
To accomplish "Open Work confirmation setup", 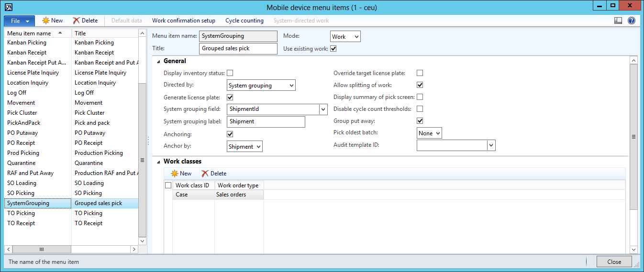I will [183, 21].
